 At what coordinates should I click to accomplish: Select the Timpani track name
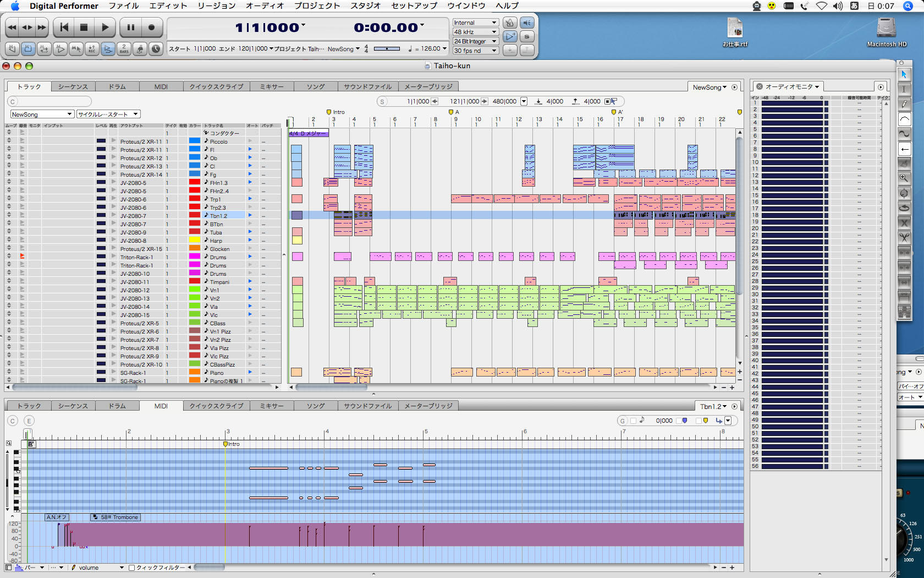(219, 282)
